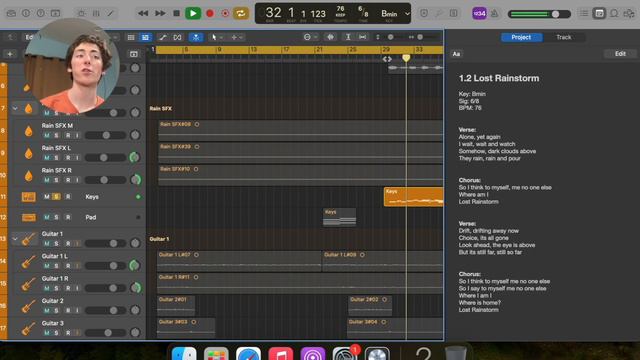Select the orange Keys region
The image size is (640, 360).
413,197
